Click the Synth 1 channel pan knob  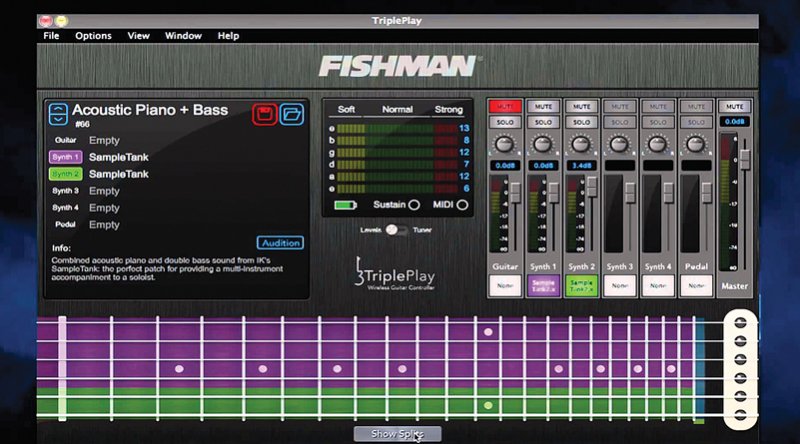[542, 143]
